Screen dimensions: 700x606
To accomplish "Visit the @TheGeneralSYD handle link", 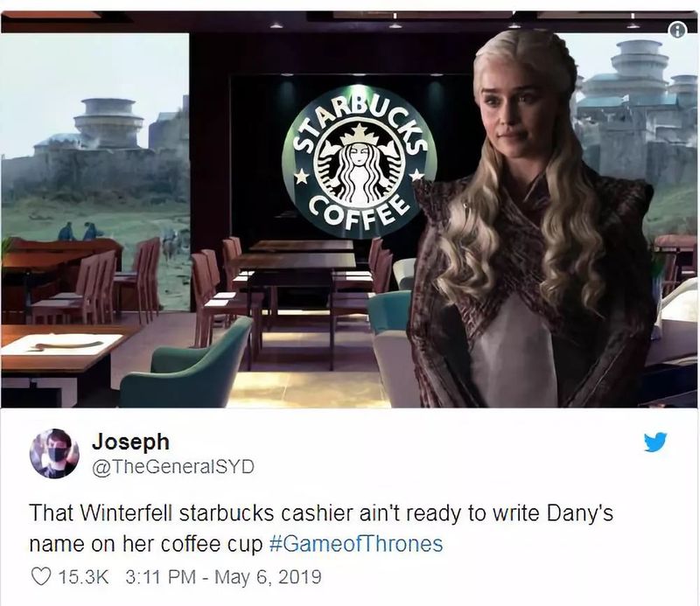I will click(172, 467).
